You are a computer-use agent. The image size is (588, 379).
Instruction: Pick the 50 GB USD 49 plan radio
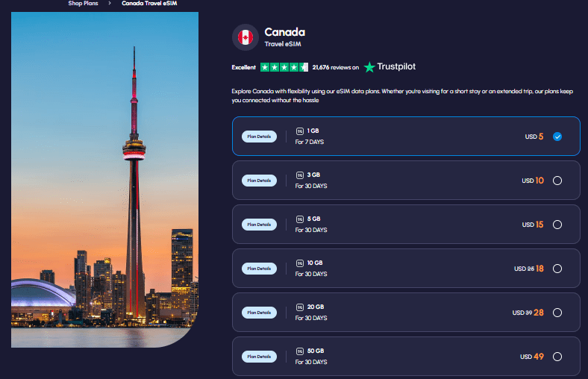tap(557, 357)
